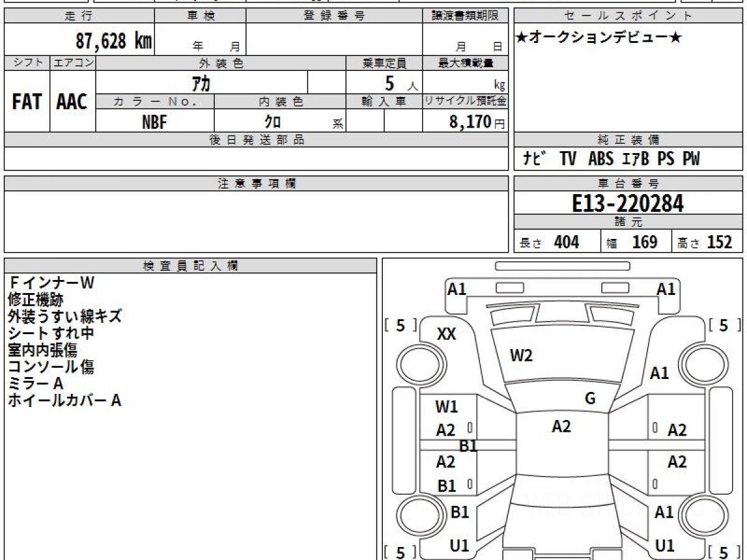Click the 輸入車 header
The image size is (747, 560).
coord(384,101)
